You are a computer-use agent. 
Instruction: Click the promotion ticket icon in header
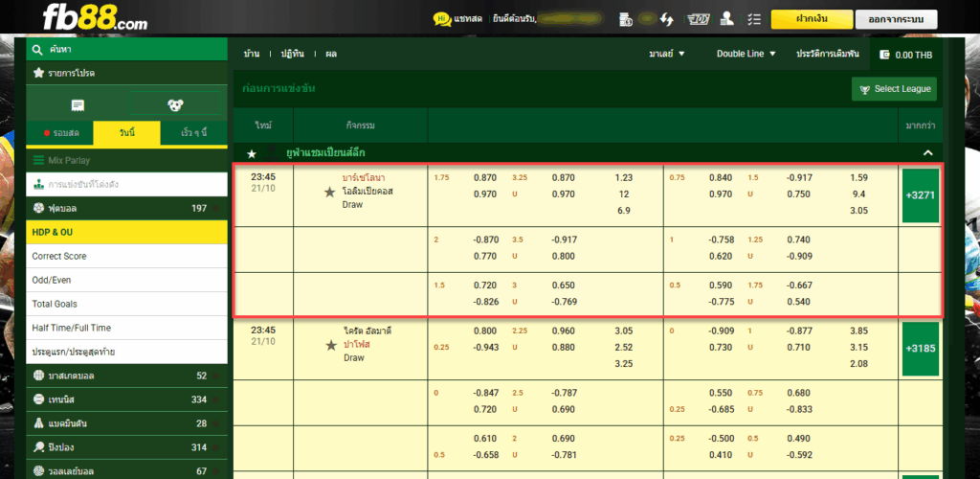[698, 19]
